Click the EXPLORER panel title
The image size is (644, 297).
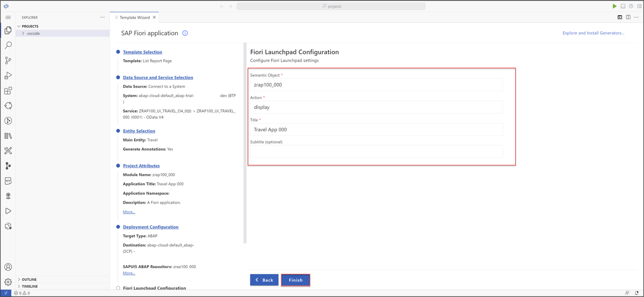point(30,18)
